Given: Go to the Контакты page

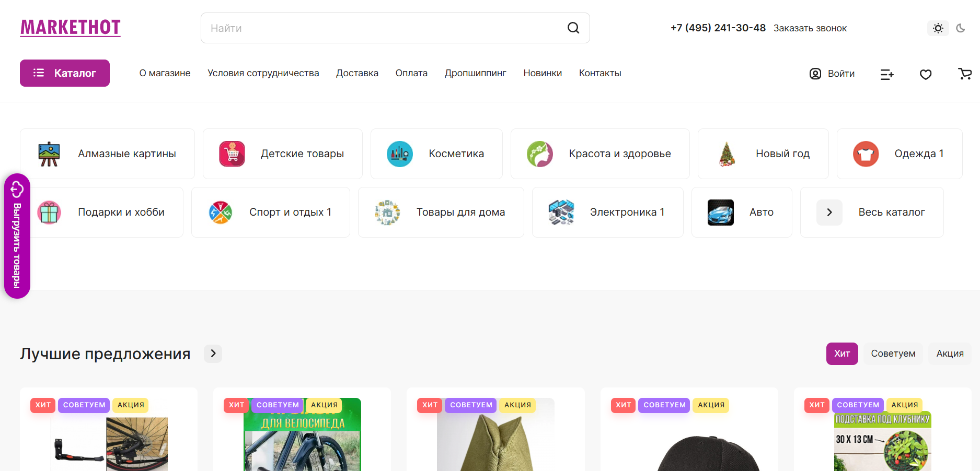Looking at the screenshot, I should coord(599,73).
